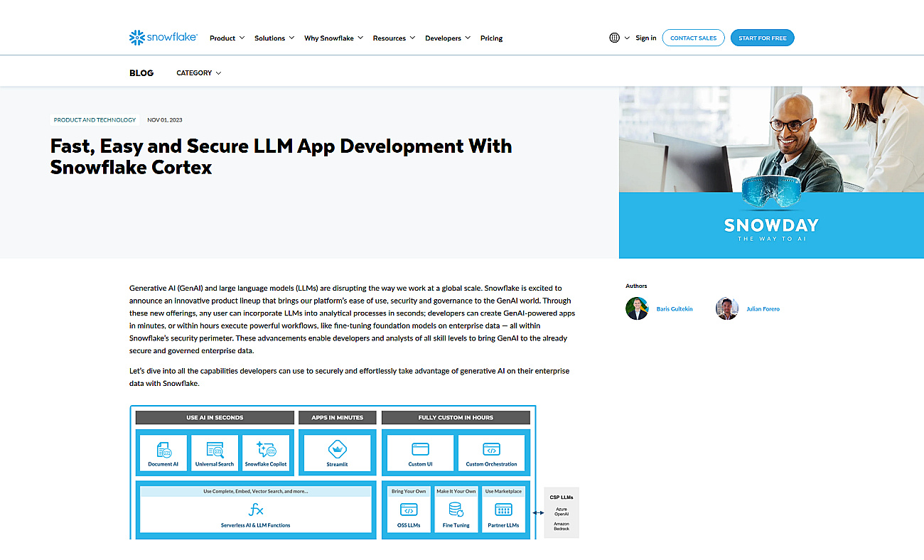Screen dimensions: 924x560
Task: Click the 'Apps in Minutes' header
Action: tap(337, 418)
